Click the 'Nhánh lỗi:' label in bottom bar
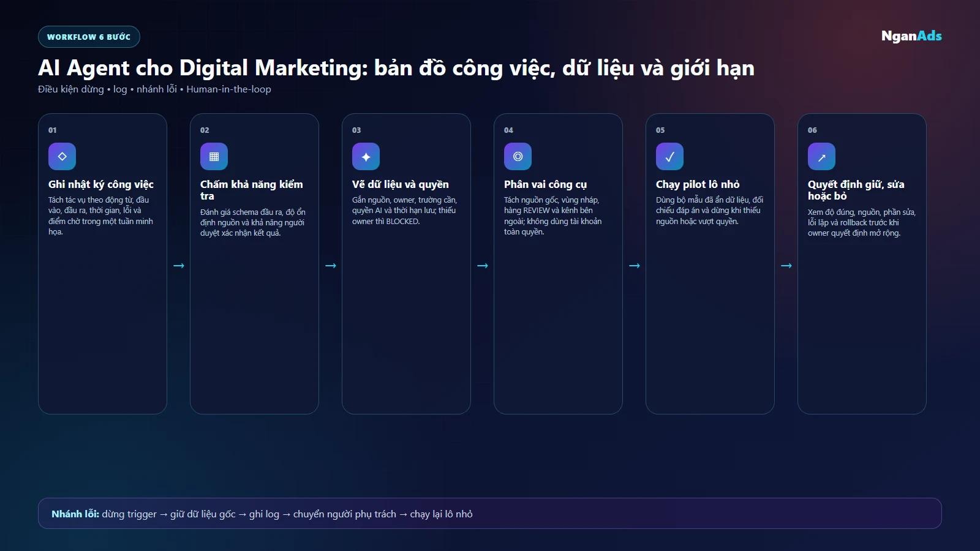Image resolution: width=980 pixels, height=551 pixels. coord(75,514)
